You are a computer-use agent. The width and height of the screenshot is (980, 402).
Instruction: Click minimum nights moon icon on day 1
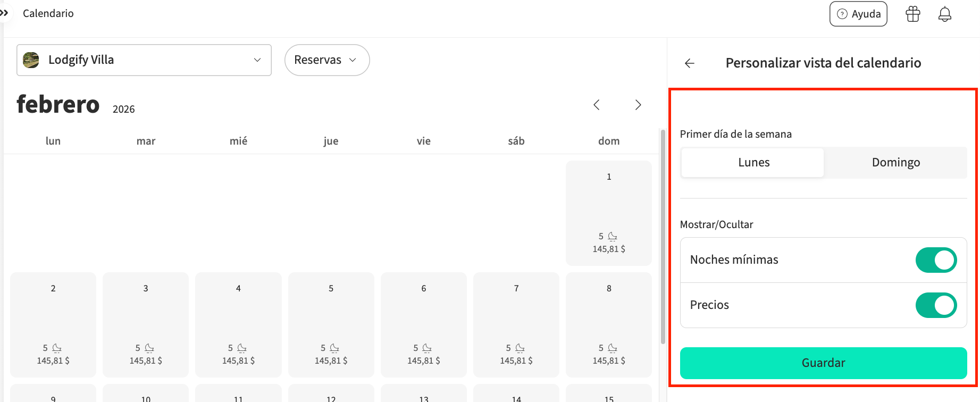pyautogui.click(x=613, y=236)
